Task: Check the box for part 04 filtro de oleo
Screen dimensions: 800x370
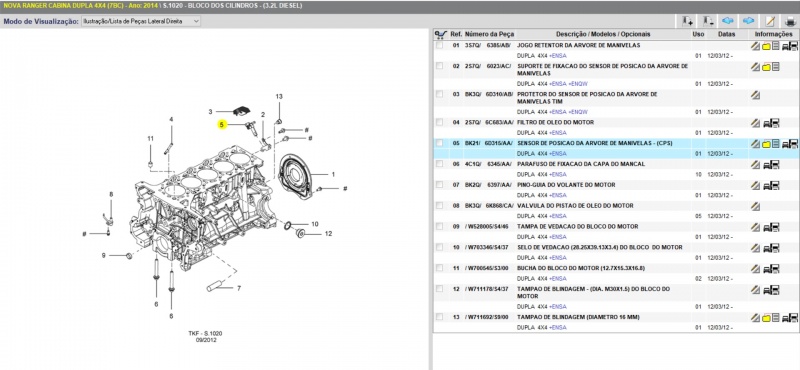Action: tap(439, 122)
